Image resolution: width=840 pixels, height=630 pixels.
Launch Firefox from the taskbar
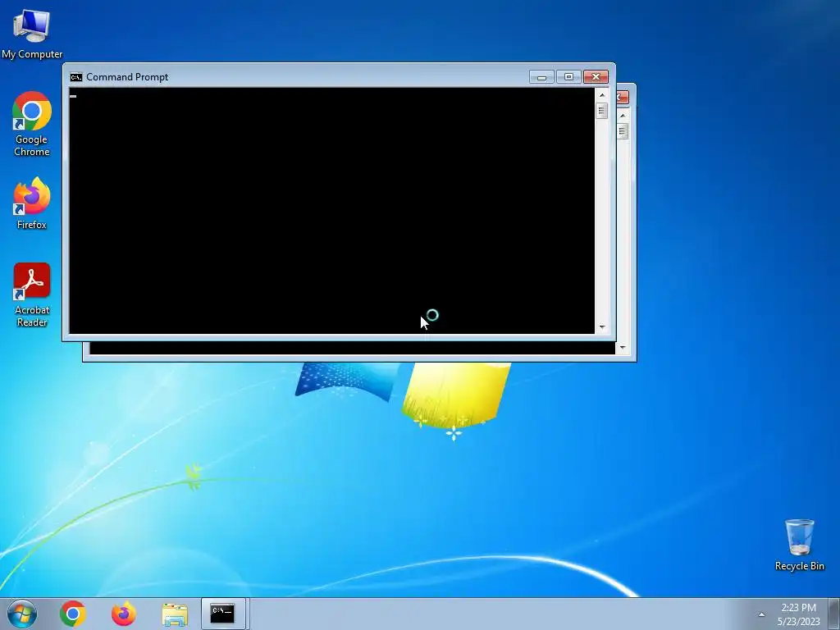point(123,614)
